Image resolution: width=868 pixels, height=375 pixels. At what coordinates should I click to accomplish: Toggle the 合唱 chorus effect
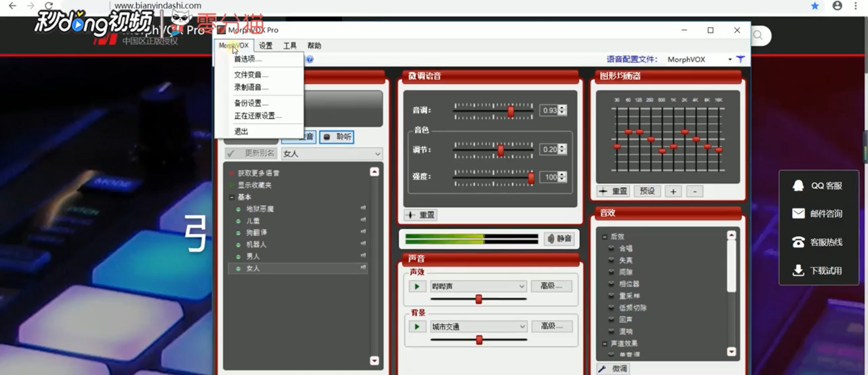pos(624,248)
